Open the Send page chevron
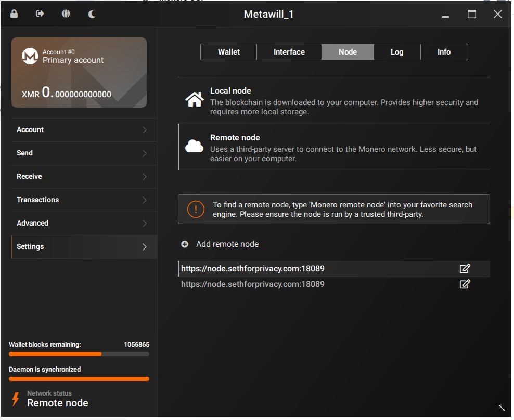The image size is (514, 420). pyautogui.click(x=144, y=153)
